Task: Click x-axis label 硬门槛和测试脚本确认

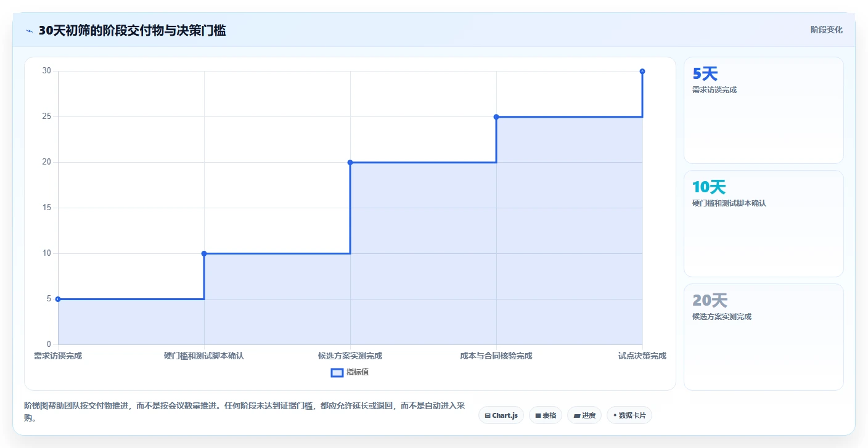Action: pyautogui.click(x=204, y=356)
